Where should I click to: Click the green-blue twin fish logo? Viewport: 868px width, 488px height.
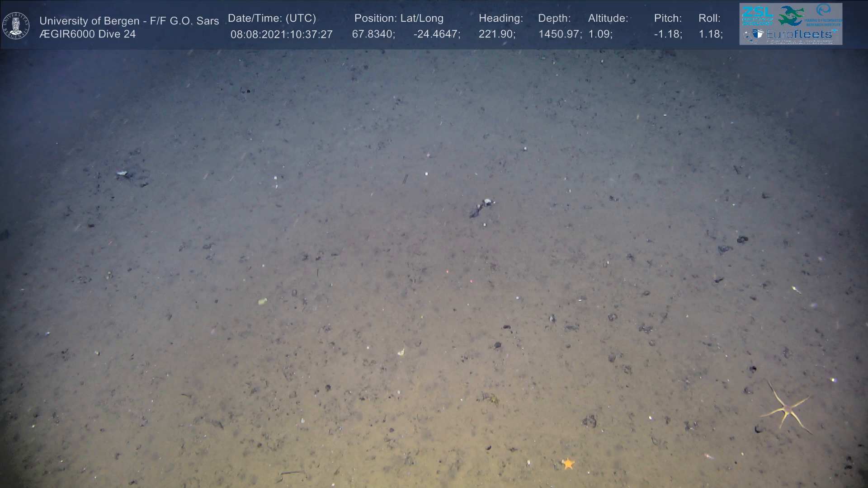[x=790, y=16]
